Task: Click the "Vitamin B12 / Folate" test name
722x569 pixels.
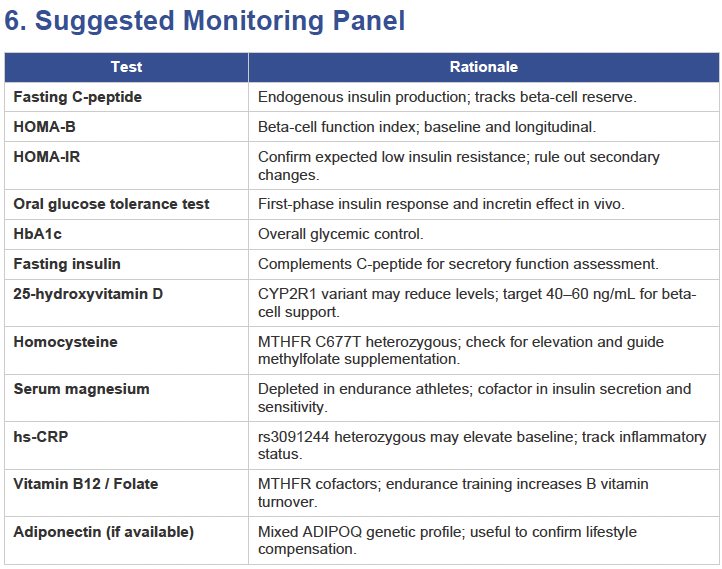Action: pyautogui.click(x=86, y=484)
